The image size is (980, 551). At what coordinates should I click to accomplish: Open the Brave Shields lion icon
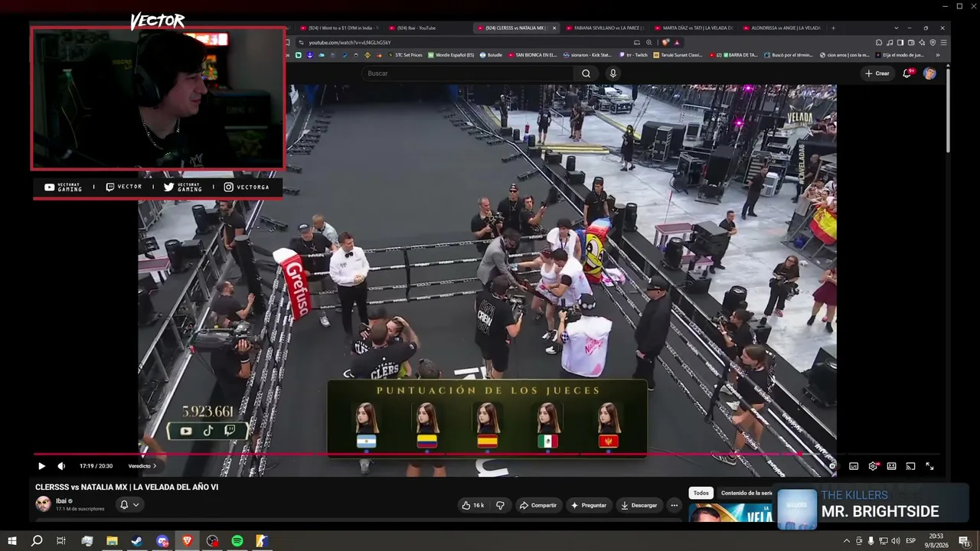[666, 42]
